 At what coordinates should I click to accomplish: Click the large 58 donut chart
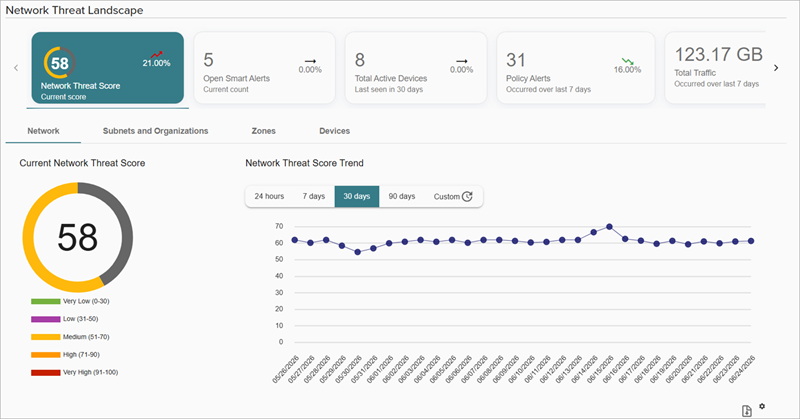[78, 237]
